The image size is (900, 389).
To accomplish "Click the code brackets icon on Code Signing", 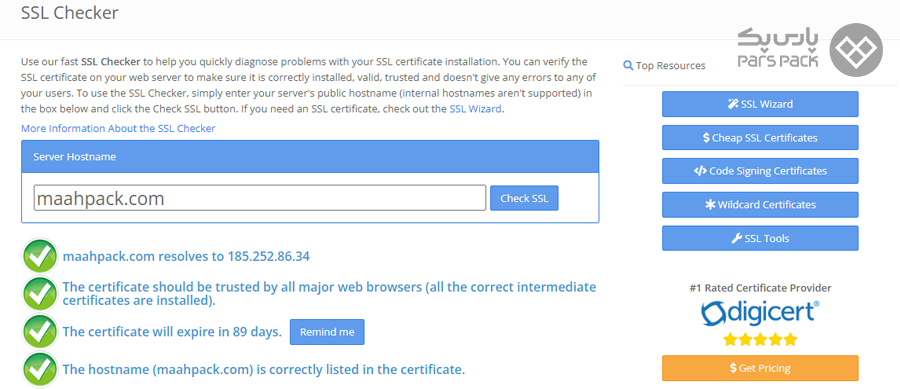I will pos(700,171).
